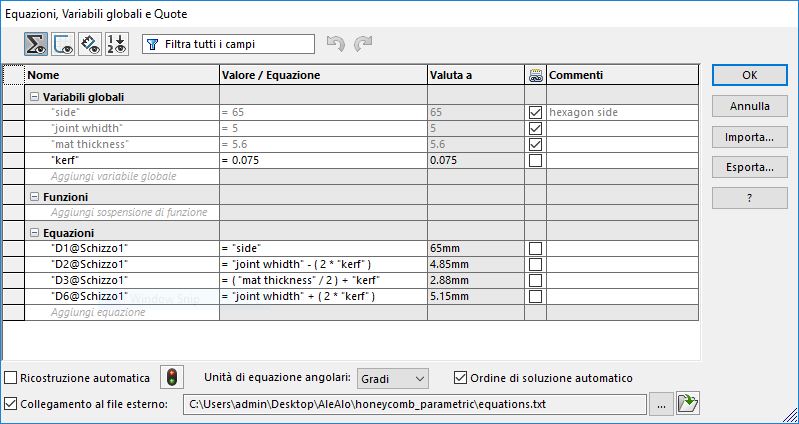Click the Valuta a column header
The width and height of the screenshot is (799, 424).
click(476, 75)
